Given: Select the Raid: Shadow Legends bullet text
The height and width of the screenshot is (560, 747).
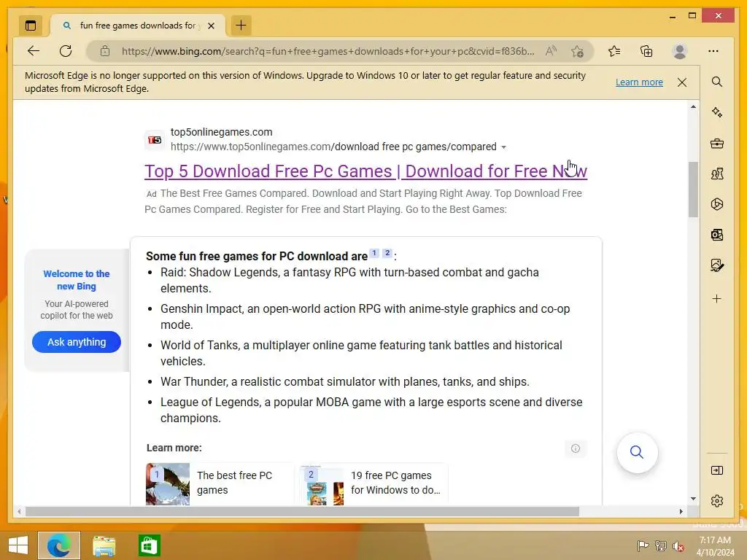Looking at the screenshot, I should [x=349, y=281].
